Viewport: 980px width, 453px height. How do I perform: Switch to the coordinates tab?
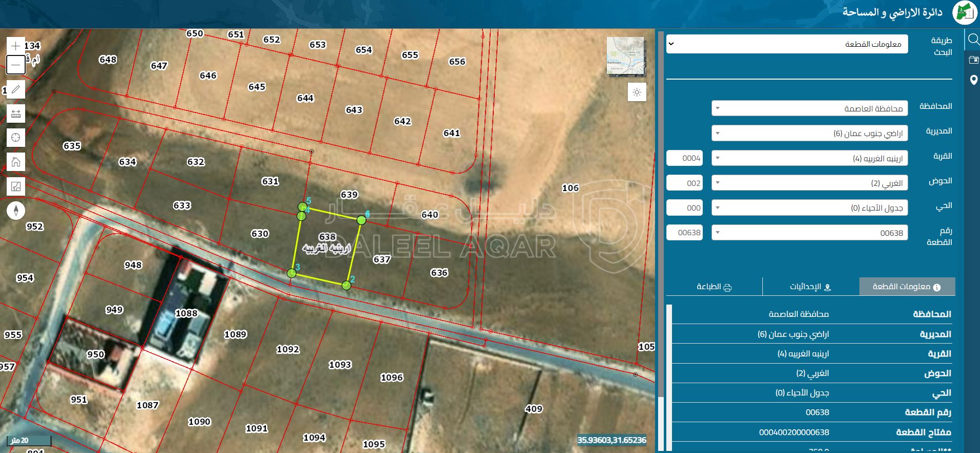(x=810, y=287)
